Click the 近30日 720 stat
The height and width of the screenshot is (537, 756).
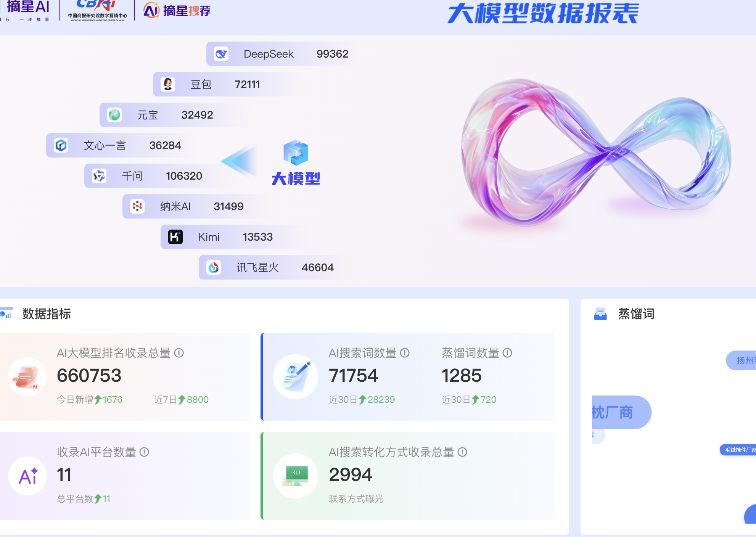[x=469, y=399]
